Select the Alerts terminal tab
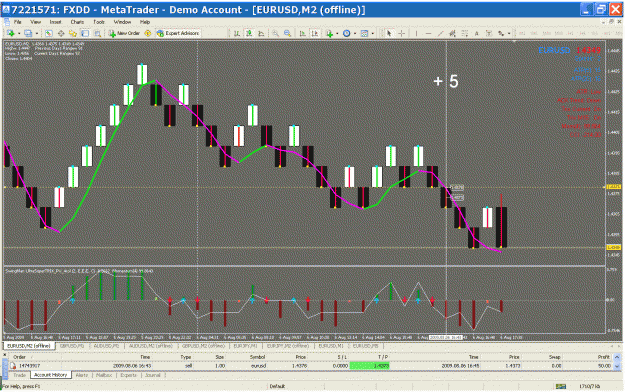The width and height of the screenshot is (625, 392). (x=82, y=375)
